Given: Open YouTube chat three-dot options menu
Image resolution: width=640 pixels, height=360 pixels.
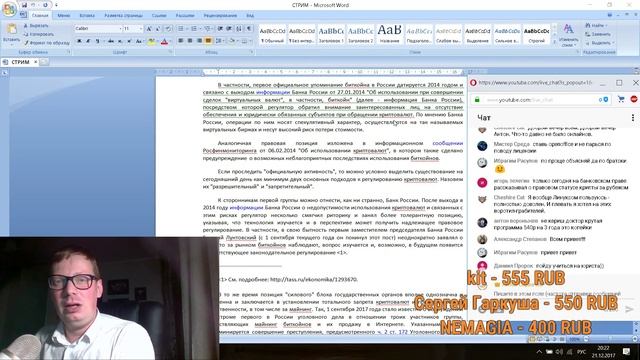Looking at the screenshot, I should [633, 118].
